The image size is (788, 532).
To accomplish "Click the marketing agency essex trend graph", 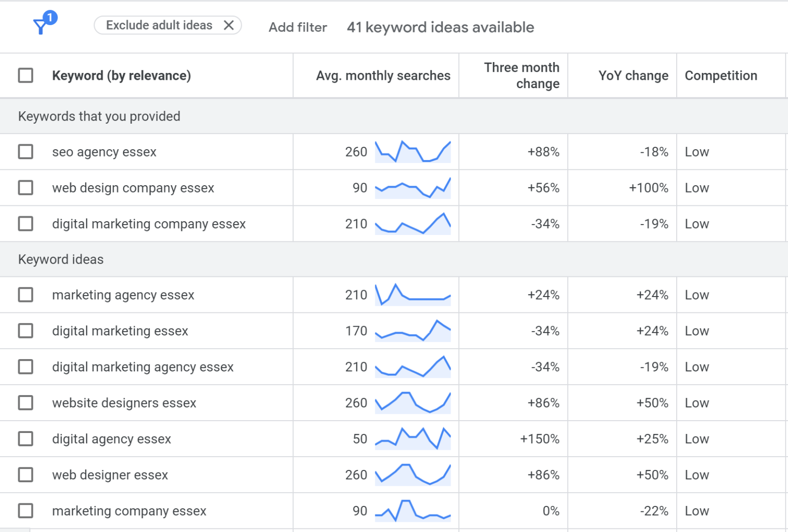I will (413, 295).
